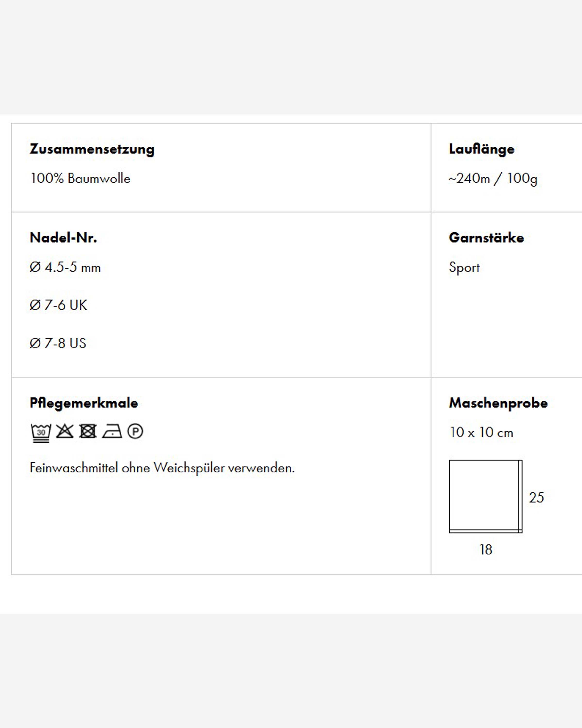
Task: Click the 100% Baumwolle text
Action: click(x=80, y=178)
